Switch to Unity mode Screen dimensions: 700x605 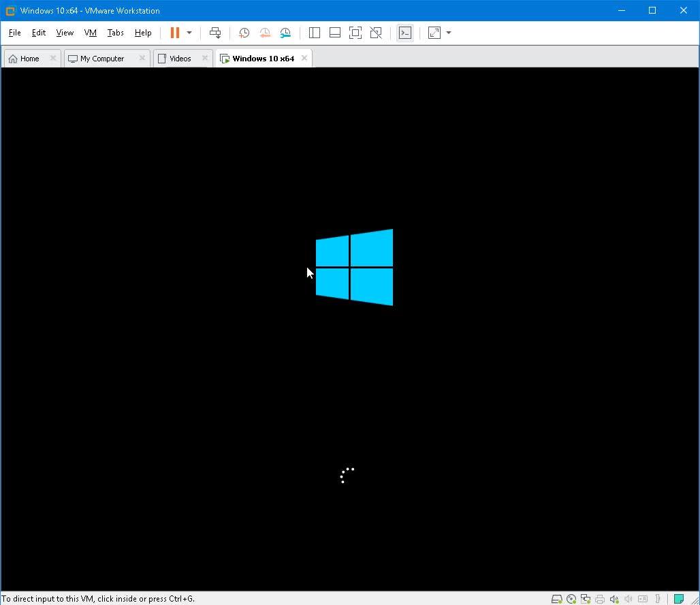pyautogui.click(x=376, y=33)
